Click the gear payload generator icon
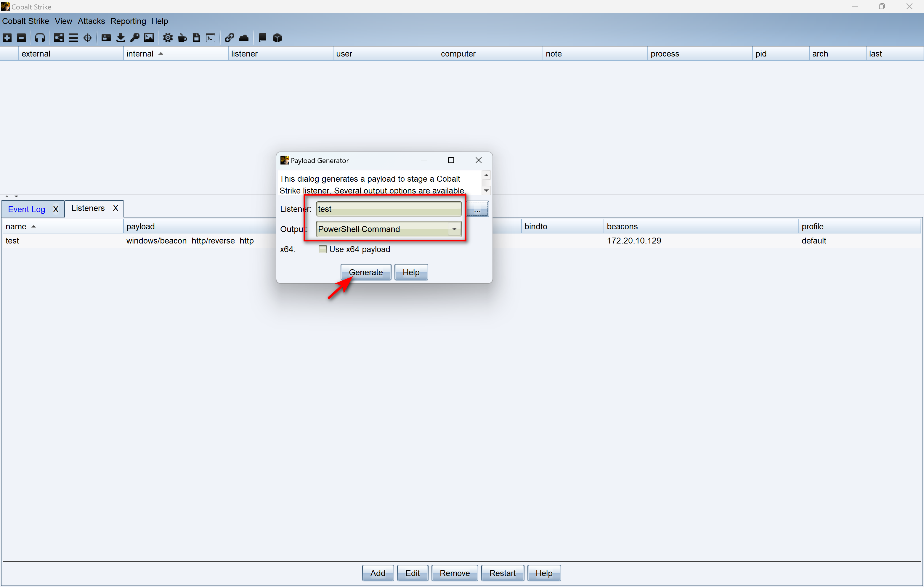 coord(168,38)
